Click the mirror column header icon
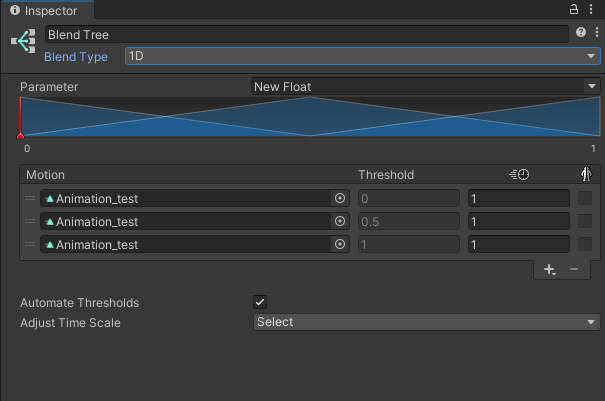Image resolution: width=605 pixels, height=401 pixels. (586, 174)
